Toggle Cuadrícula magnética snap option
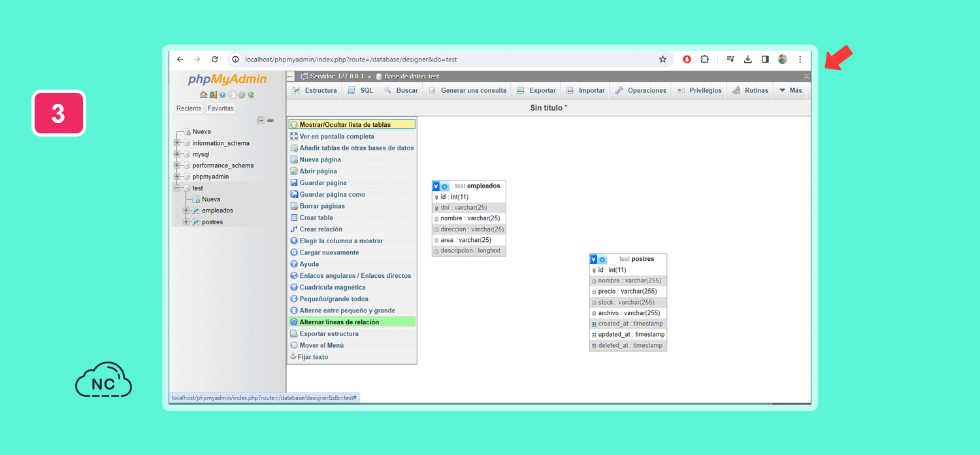 click(x=351, y=288)
